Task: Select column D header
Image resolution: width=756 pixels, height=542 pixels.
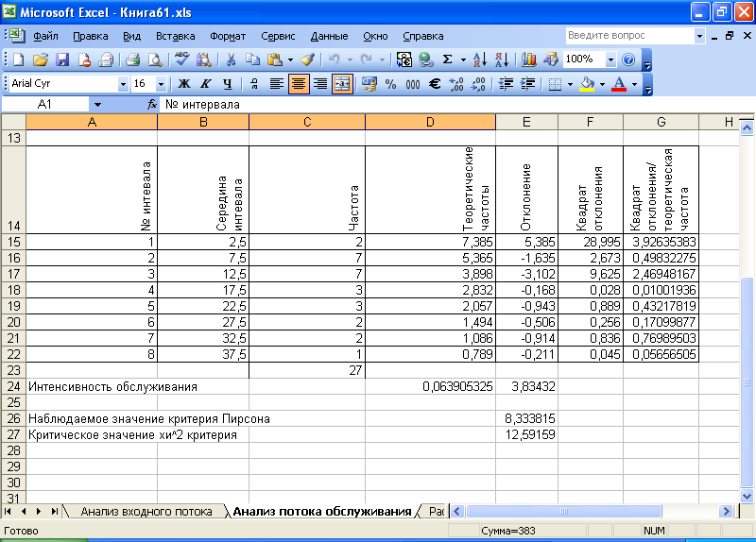Action: pyautogui.click(x=430, y=122)
